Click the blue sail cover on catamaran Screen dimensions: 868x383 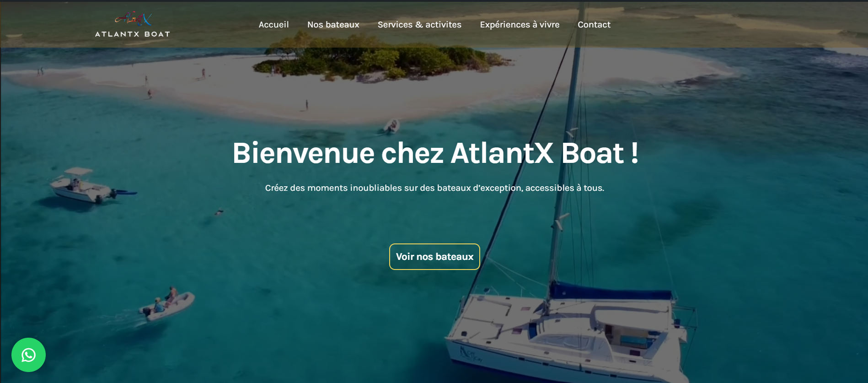[611, 291]
